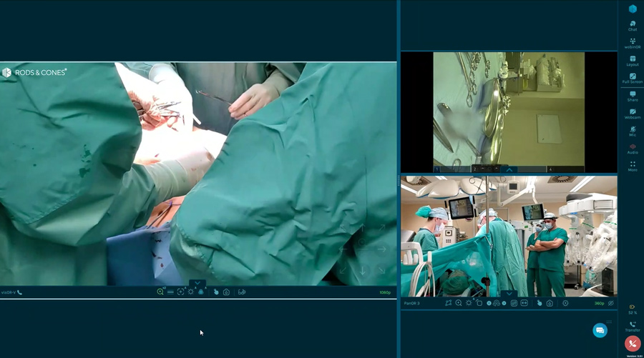Click the Transfer call button
Image resolution: width=644 pixels, height=358 pixels.
click(x=633, y=326)
